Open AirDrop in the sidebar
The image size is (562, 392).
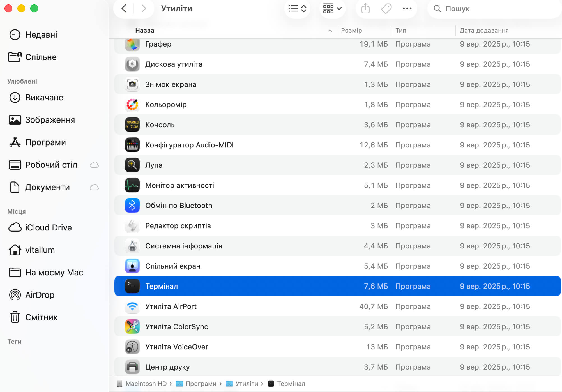pyautogui.click(x=32, y=295)
